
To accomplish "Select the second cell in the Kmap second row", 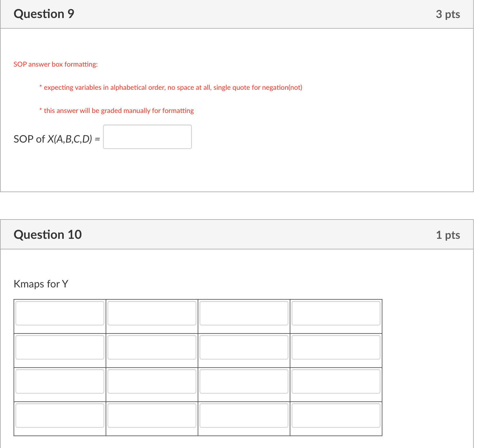I will (152, 347).
